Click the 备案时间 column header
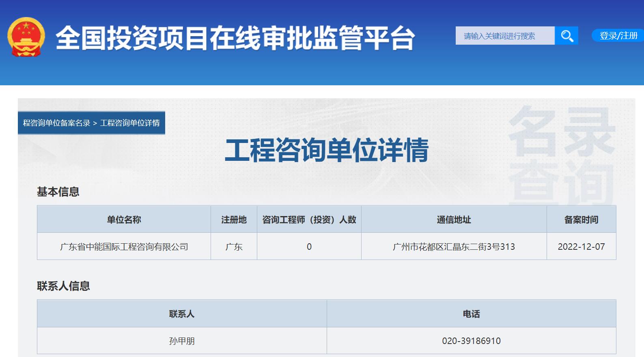Viewport: 644px width, 357px height. 581,220
